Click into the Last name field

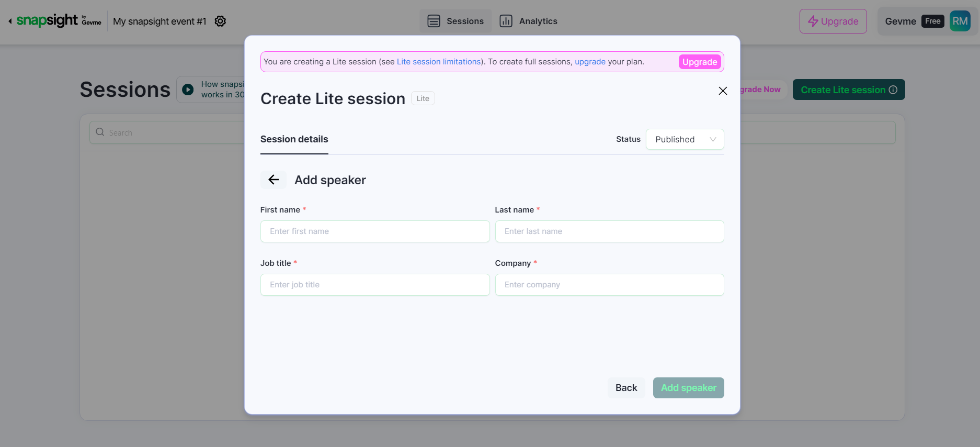click(609, 231)
